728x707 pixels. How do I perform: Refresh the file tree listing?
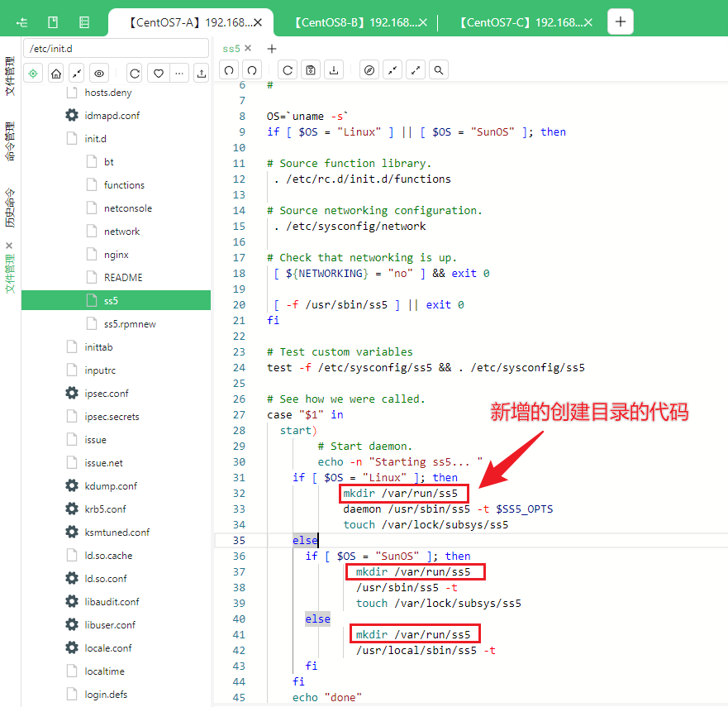pos(135,74)
